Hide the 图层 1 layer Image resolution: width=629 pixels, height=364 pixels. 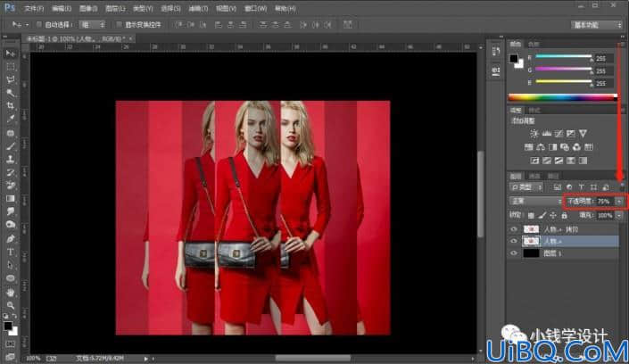coord(514,253)
